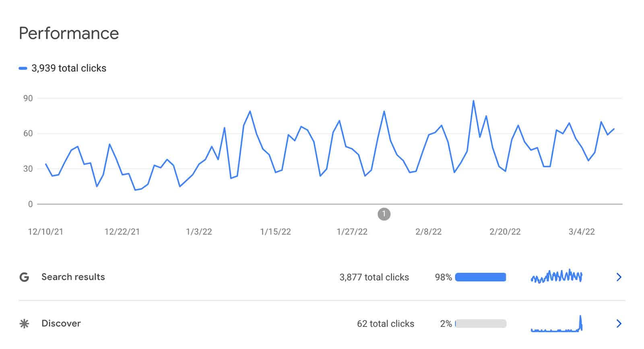This screenshot has width=644, height=349.
Task: Click the 3/4/22 date axis label
Action: click(582, 232)
